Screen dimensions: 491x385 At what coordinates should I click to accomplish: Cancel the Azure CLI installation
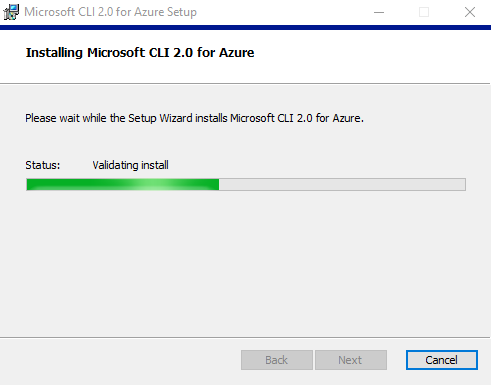tap(442, 360)
